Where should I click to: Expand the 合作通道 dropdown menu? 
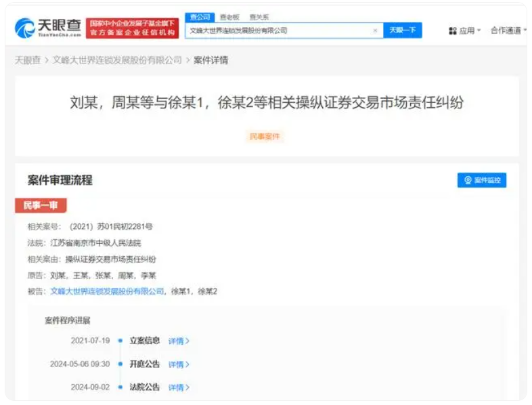(x=508, y=31)
